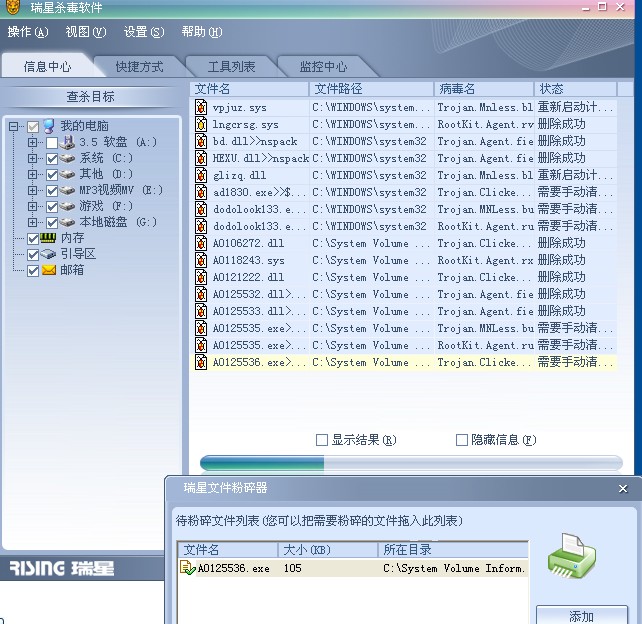Toggle the 我的电脑 checkbox
The image size is (642, 624).
tap(33, 127)
